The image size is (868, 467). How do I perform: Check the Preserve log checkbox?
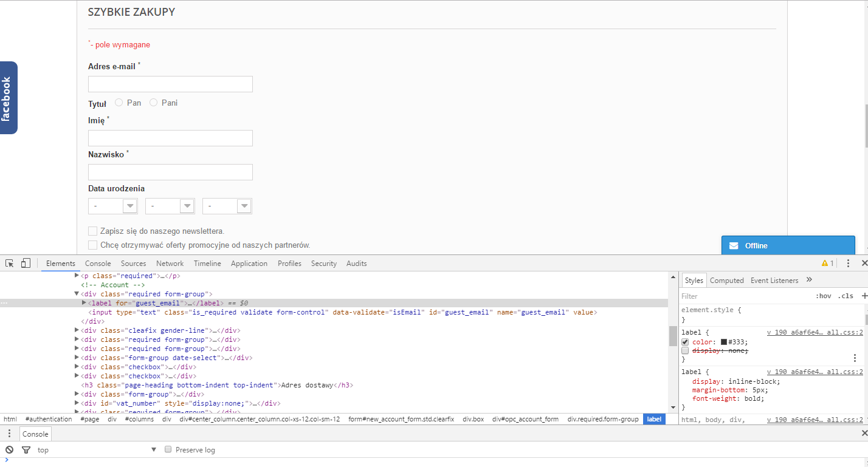click(x=168, y=450)
